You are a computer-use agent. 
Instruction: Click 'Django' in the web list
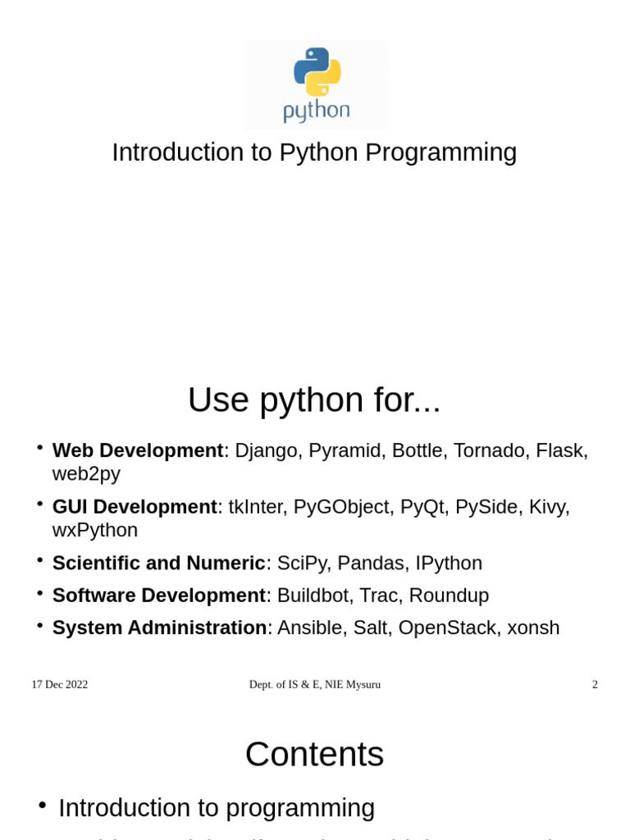267,452
